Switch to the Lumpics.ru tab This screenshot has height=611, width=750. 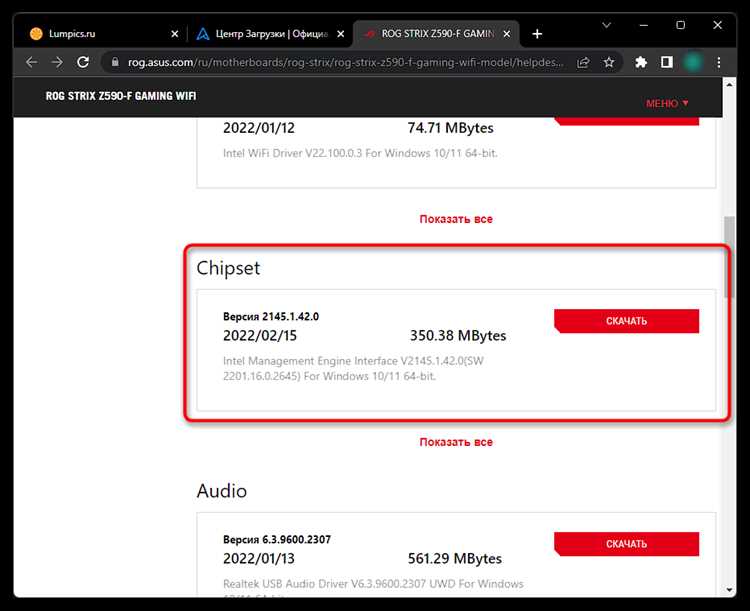pyautogui.click(x=104, y=34)
